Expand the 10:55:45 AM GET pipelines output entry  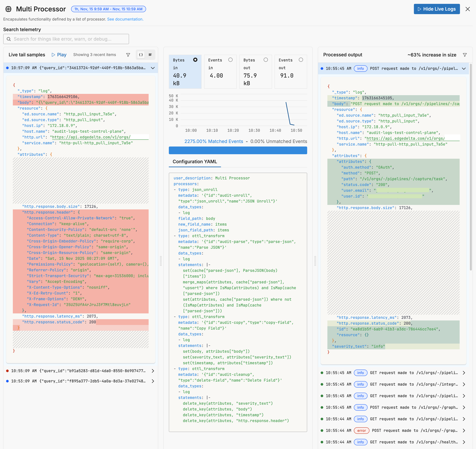click(464, 373)
